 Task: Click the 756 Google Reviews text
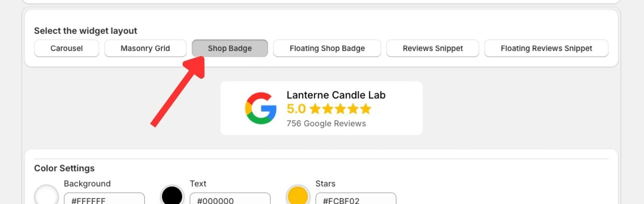326,123
